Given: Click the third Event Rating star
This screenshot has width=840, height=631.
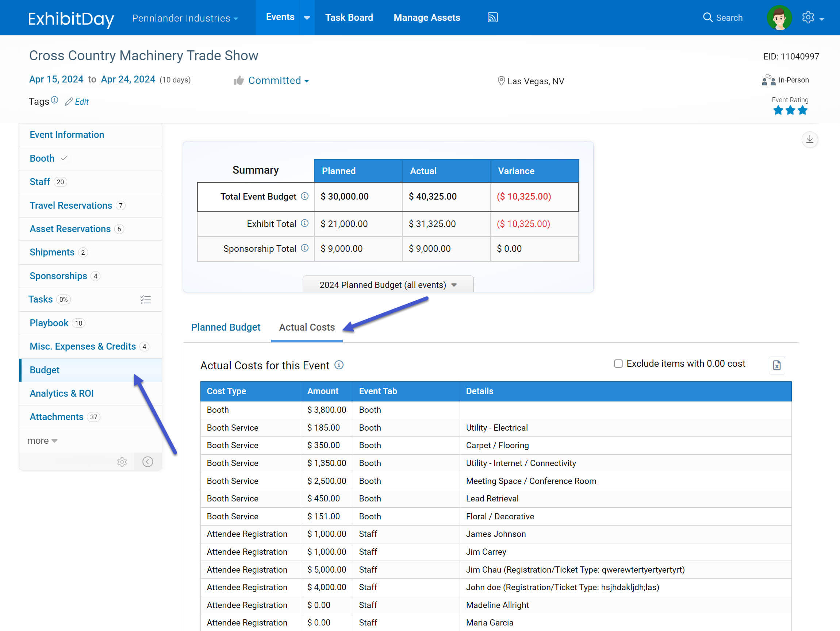Looking at the screenshot, I should coord(802,111).
